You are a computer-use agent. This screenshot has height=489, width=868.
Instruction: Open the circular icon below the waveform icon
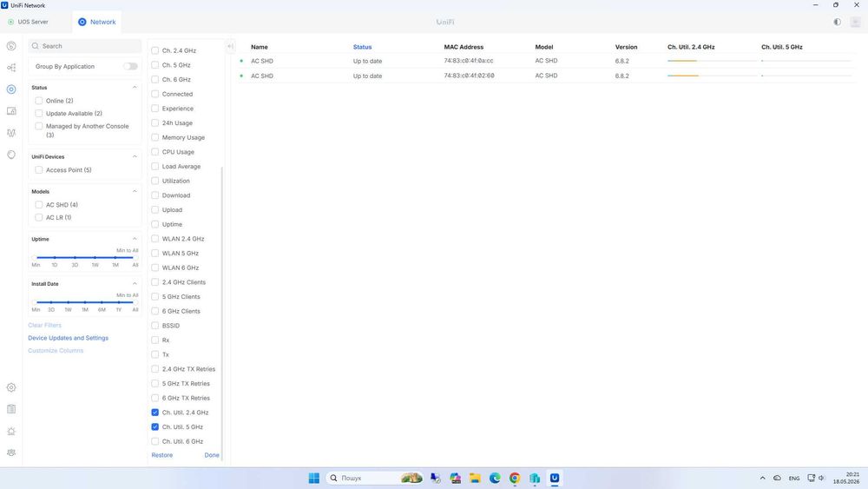[x=11, y=155]
